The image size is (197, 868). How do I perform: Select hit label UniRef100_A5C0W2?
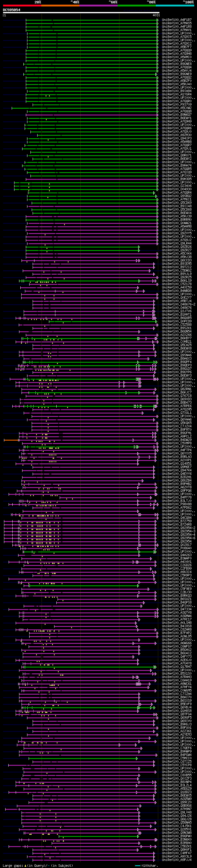pos(177,108)
